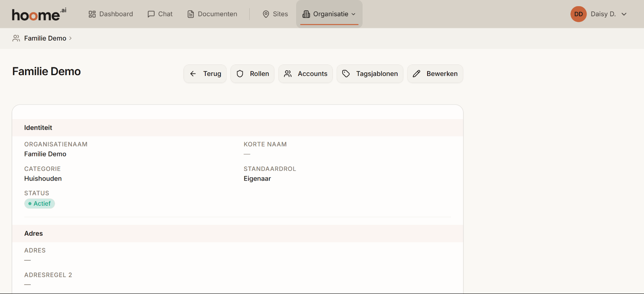Click the Documenten file icon
The height and width of the screenshot is (294, 644).
(x=191, y=14)
